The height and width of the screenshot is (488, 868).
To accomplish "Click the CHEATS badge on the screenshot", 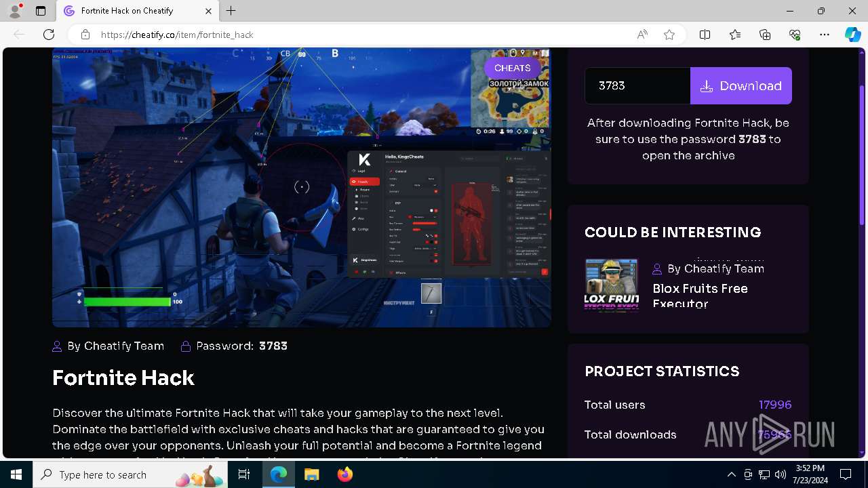I will pyautogui.click(x=512, y=68).
